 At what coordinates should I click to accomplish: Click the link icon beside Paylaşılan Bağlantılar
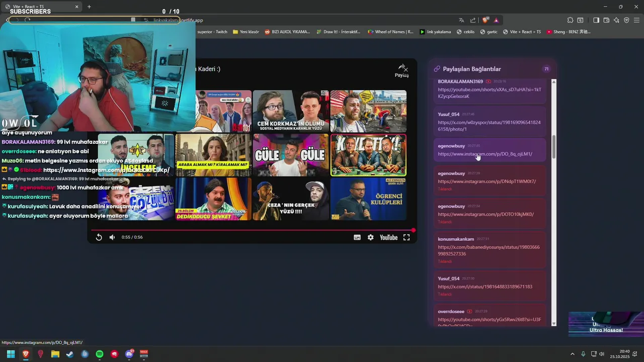tap(437, 69)
